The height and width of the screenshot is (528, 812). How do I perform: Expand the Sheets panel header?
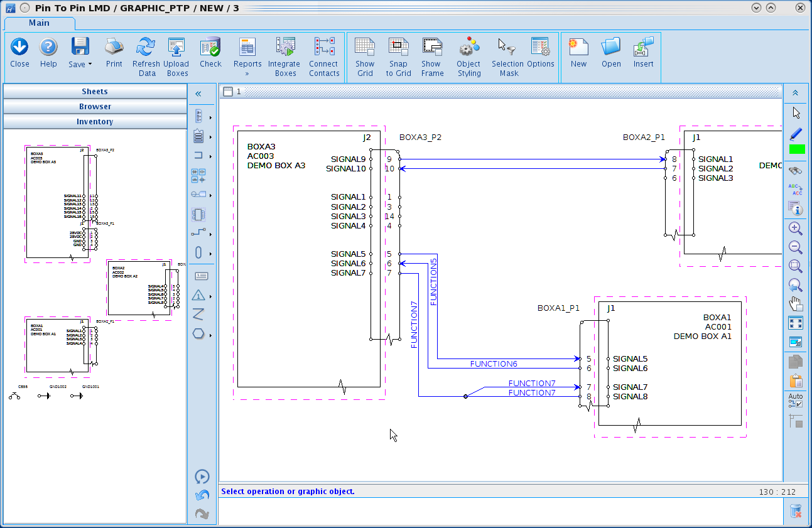click(95, 92)
